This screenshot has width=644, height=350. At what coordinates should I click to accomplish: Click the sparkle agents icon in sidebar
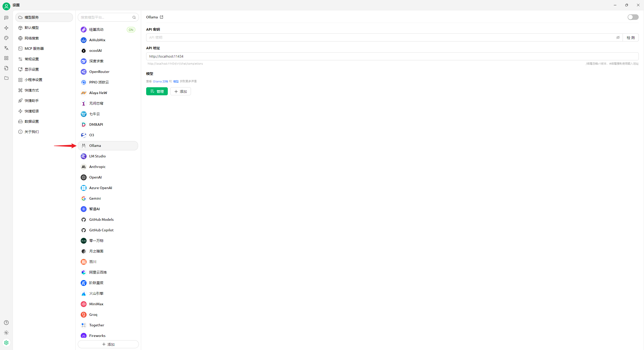click(x=6, y=28)
